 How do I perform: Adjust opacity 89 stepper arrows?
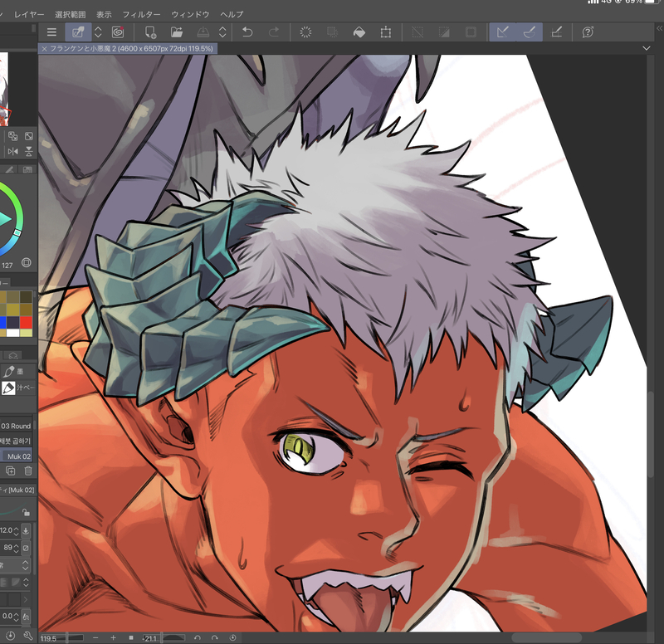pyautogui.click(x=16, y=548)
